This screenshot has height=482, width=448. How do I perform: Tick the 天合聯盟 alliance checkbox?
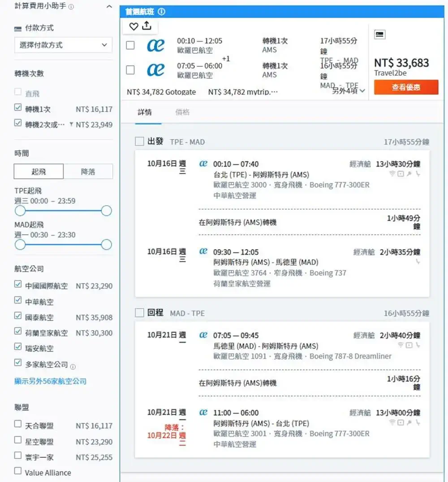pos(18,424)
